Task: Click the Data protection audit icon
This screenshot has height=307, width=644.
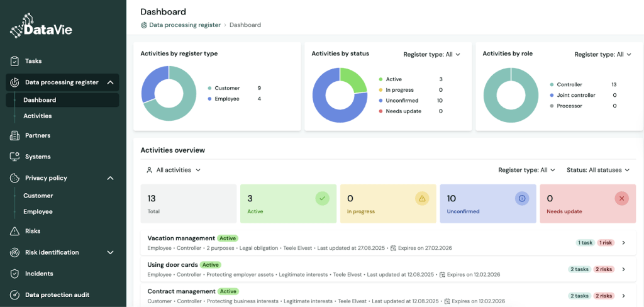Action: [15, 294]
